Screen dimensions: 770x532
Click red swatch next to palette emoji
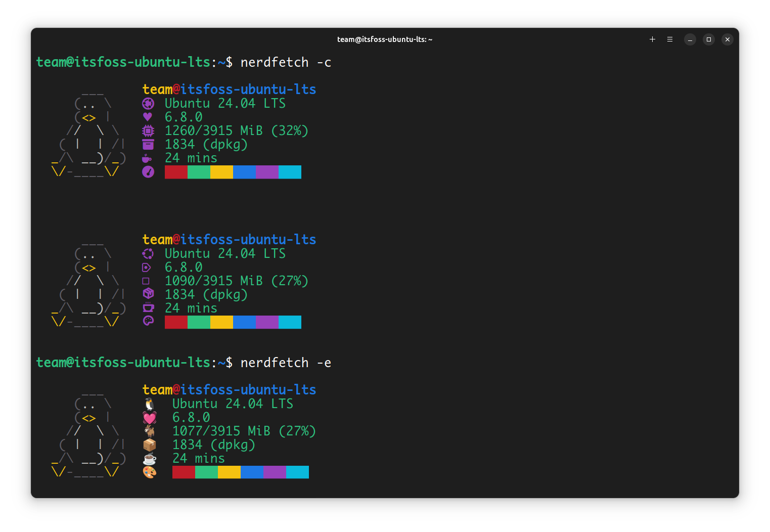[184, 472]
